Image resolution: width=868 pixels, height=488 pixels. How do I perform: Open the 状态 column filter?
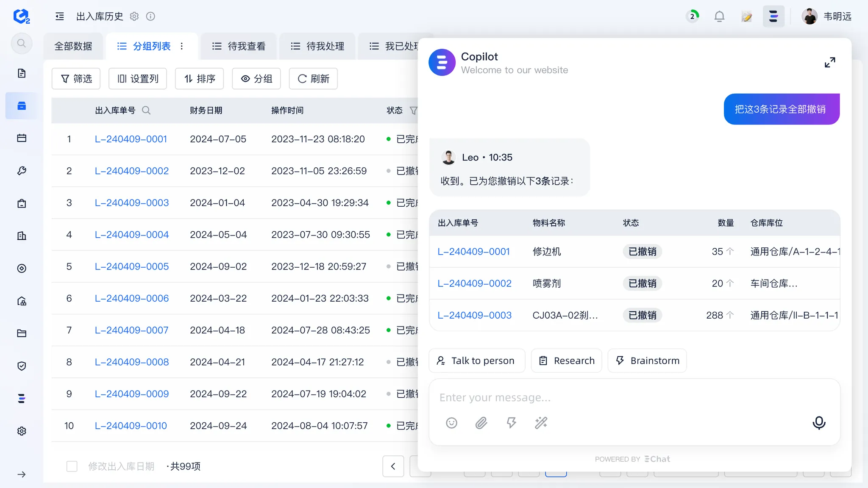point(413,111)
